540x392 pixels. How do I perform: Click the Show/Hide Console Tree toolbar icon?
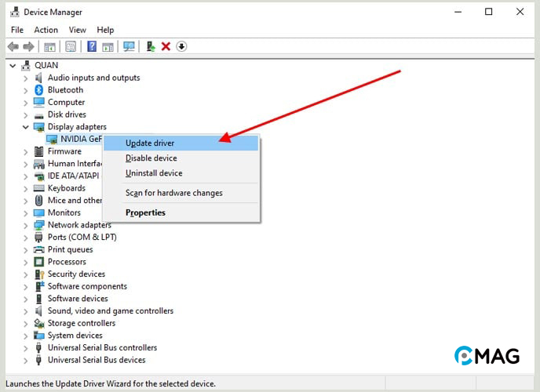49,47
